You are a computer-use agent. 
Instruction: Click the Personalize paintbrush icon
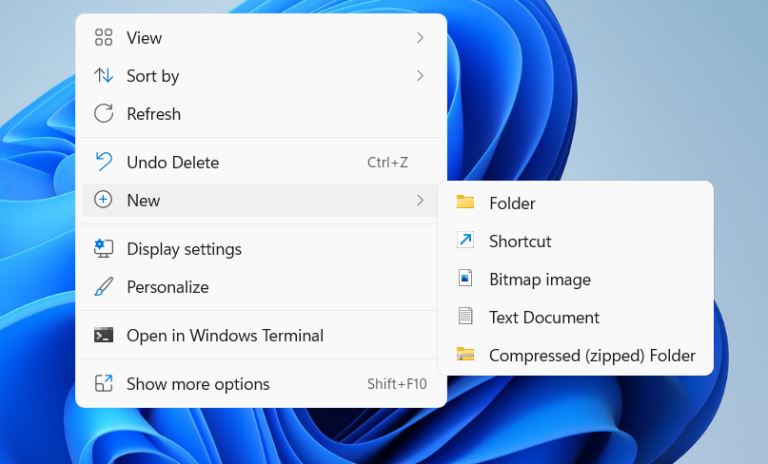tap(103, 287)
